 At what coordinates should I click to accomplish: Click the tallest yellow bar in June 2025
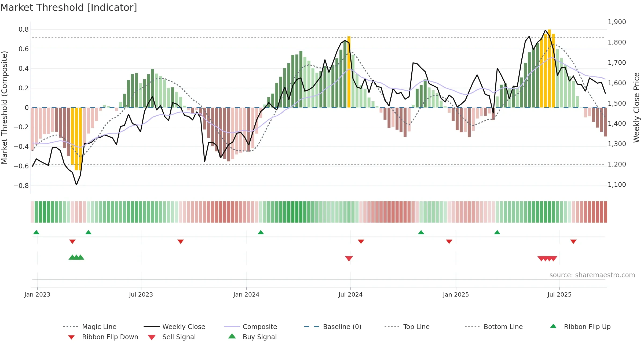click(549, 68)
